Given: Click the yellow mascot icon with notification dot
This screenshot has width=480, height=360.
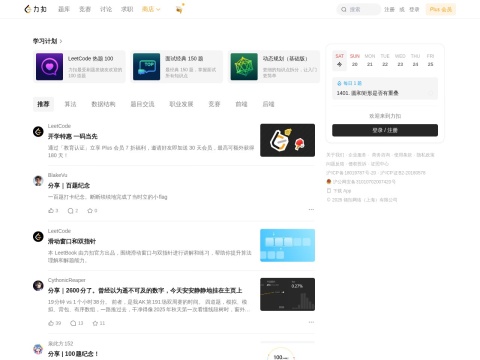Looking at the screenshot, I should coord(180,9).
